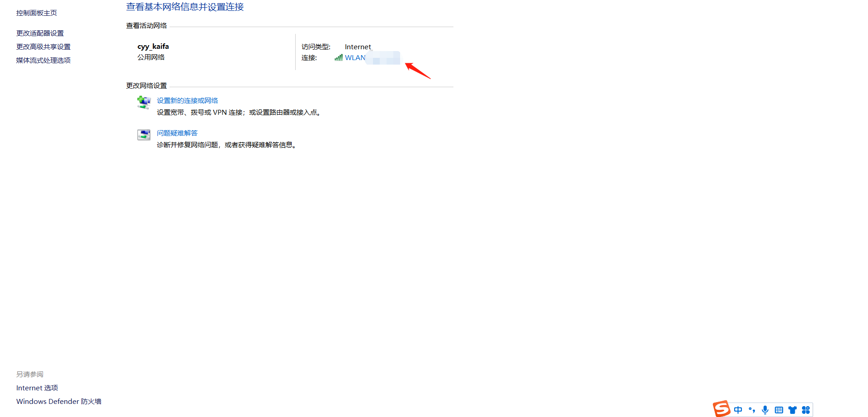Open the Sogou soft keyboard icon

(x=778, y=410)
